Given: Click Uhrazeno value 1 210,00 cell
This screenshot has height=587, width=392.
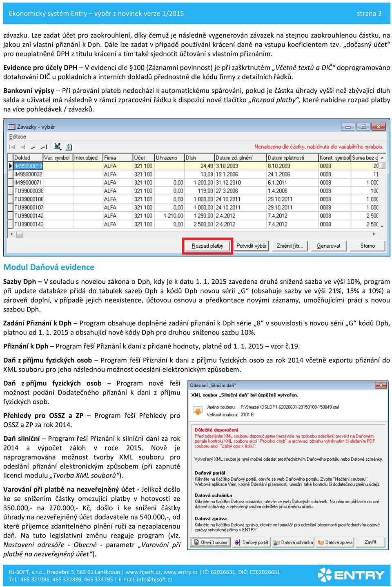Looking at the screenshot, I should pos(169,216).
